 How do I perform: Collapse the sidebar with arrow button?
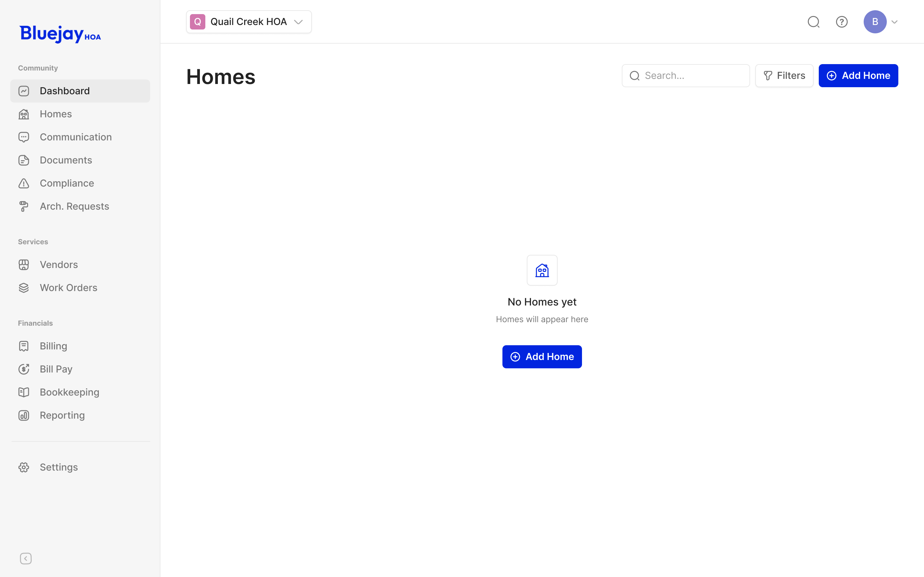coord(26,559)
